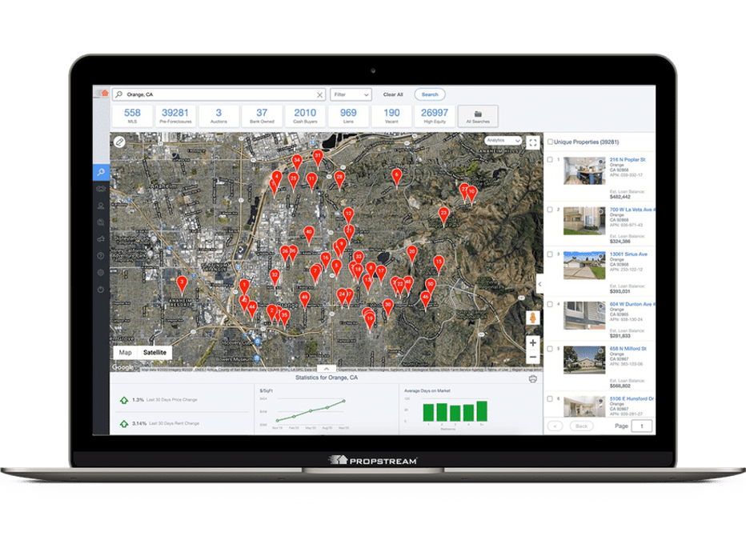Select the 558 MLS filter tile
746x560 pixels.
pos(132,116)
